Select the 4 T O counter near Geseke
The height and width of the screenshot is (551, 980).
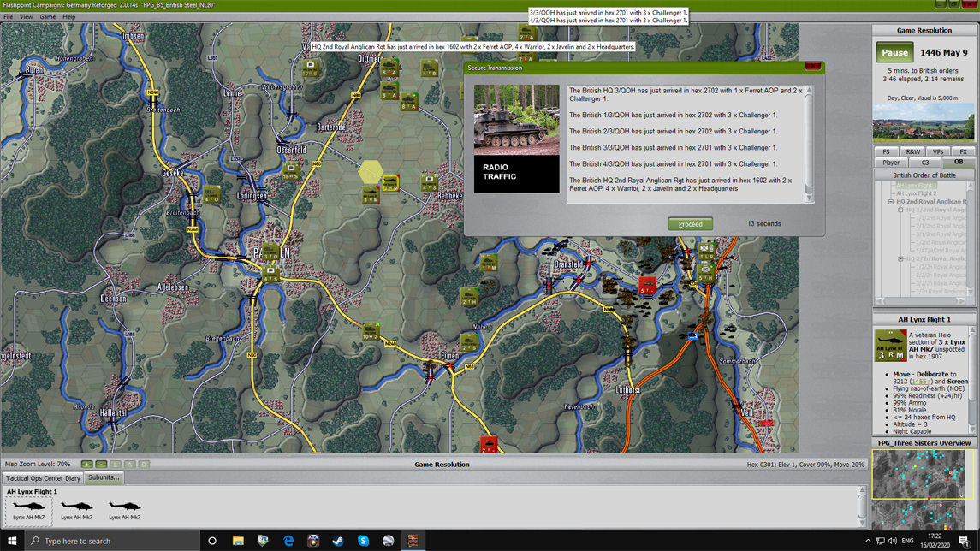[x=211, y=195]
